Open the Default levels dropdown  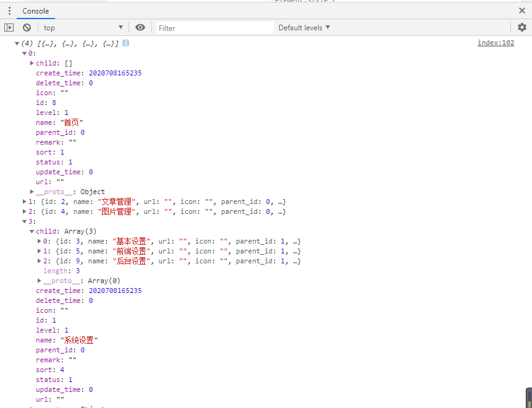304,27
